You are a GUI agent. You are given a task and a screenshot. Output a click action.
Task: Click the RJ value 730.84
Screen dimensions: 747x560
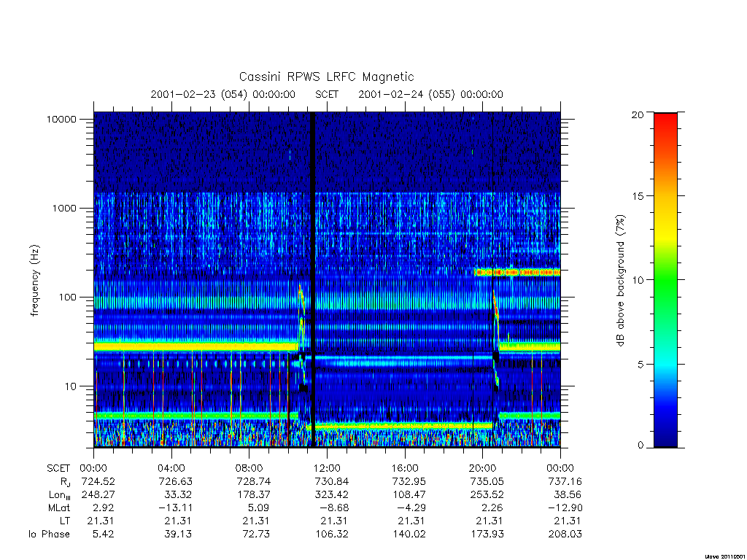pos(331,481)
